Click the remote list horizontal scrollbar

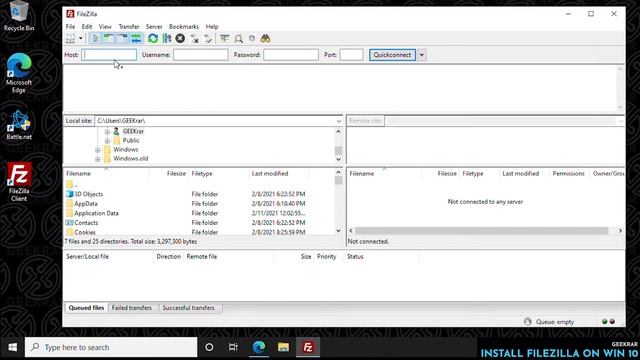482,231
